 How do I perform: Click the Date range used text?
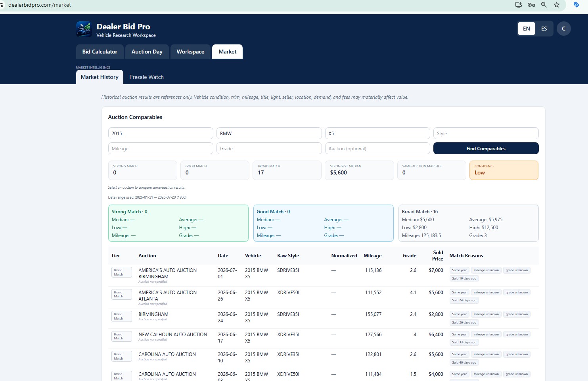[x=147, y=197]
